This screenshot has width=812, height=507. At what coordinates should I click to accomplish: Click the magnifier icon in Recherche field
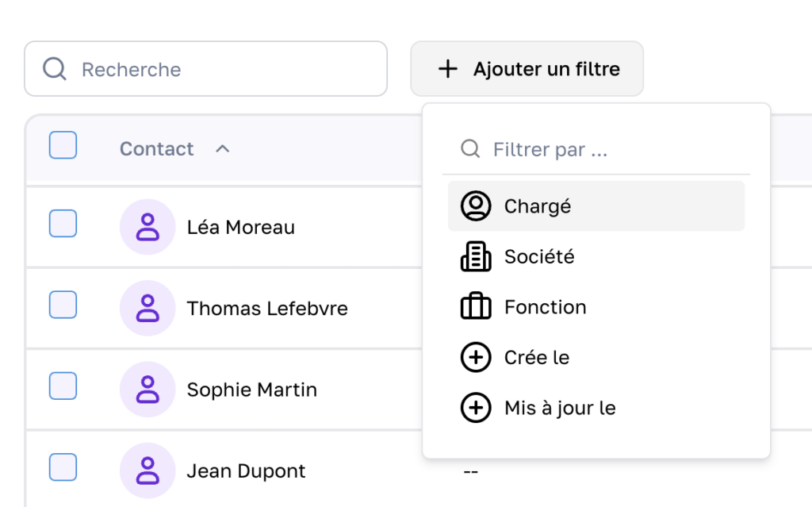(x=54, y=69)
